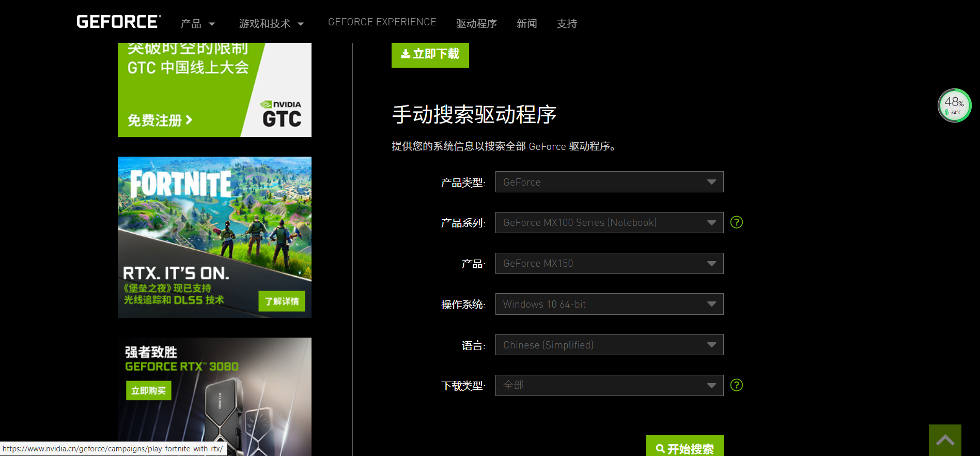Open the 语言 dropdown Chinese (Simplified)

(x=609, y=345)
